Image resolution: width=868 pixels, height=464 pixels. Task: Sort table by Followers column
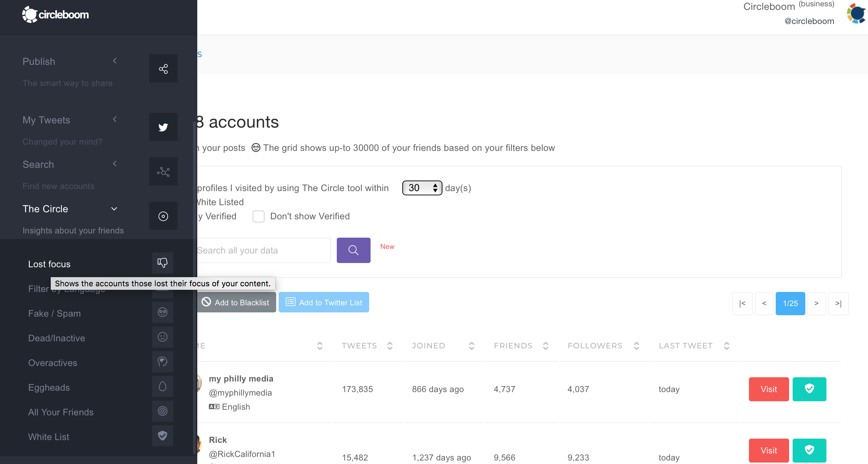click(636, 346)
